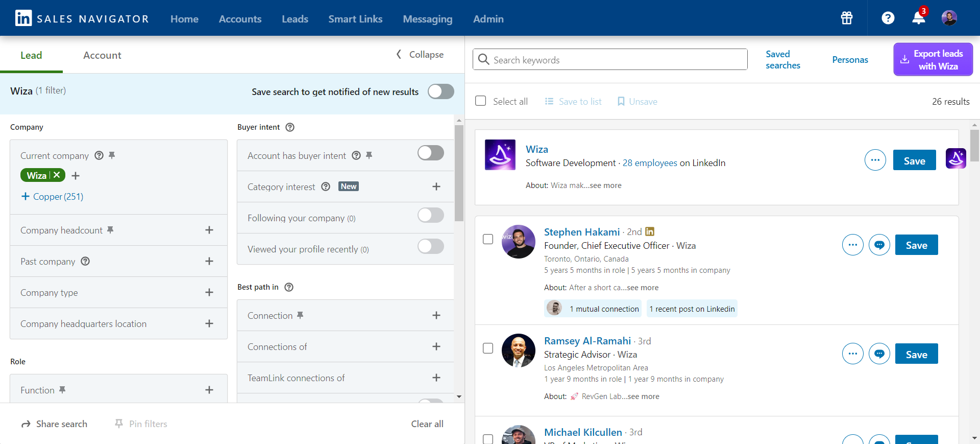Click the LinkedIn Sales Navigator logo
Screen dimensions: 980x444
click(82, 18)
